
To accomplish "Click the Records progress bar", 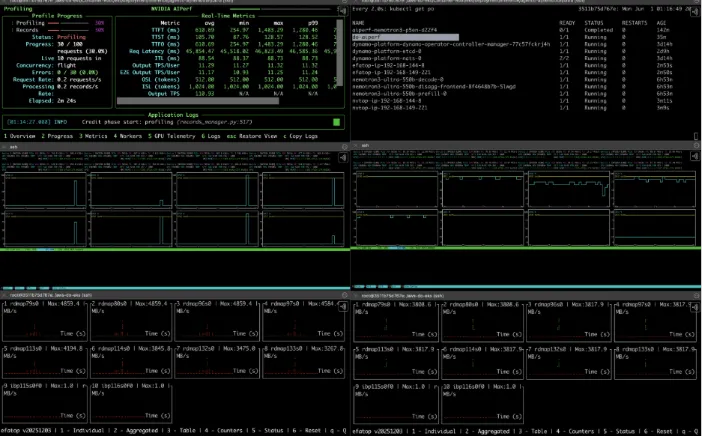I will [x=69, y=30].
